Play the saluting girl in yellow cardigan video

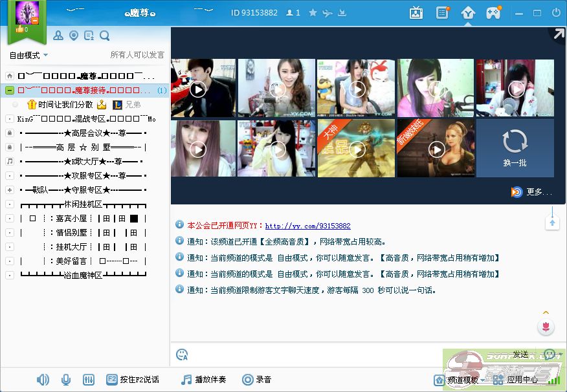[x=276, y=149]
